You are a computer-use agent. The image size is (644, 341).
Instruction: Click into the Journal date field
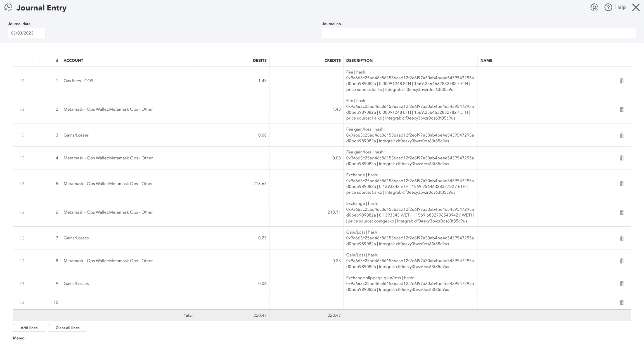pyautogui.click(x=27, y=33)
